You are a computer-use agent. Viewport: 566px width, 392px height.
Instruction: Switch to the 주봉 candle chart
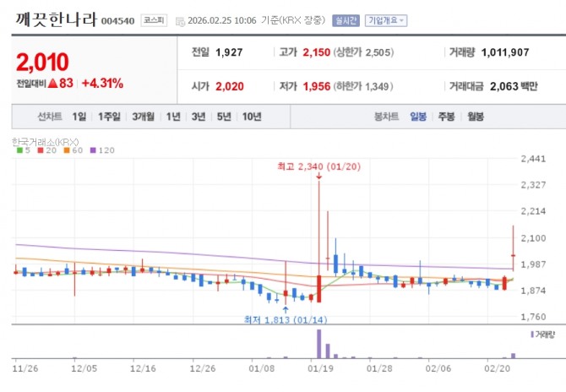click(446, 117)
